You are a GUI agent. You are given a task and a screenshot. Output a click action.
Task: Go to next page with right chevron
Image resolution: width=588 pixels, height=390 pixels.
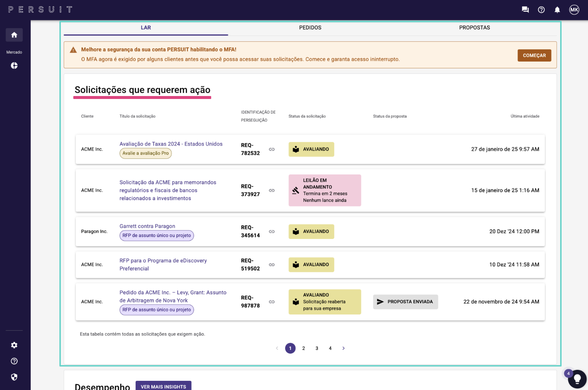coord(343,348)
